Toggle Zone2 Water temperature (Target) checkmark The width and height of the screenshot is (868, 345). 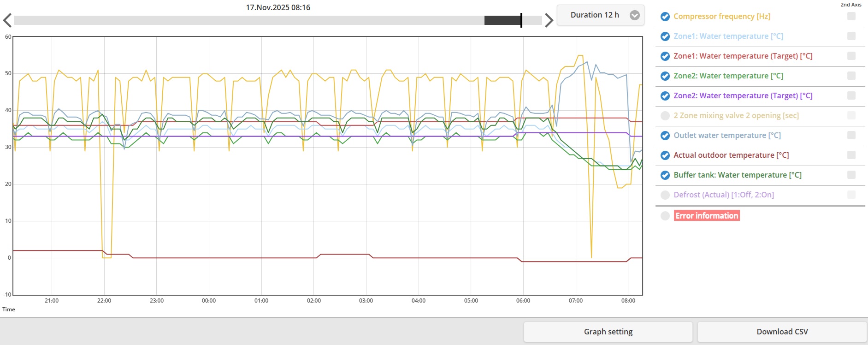pos(665,96)
